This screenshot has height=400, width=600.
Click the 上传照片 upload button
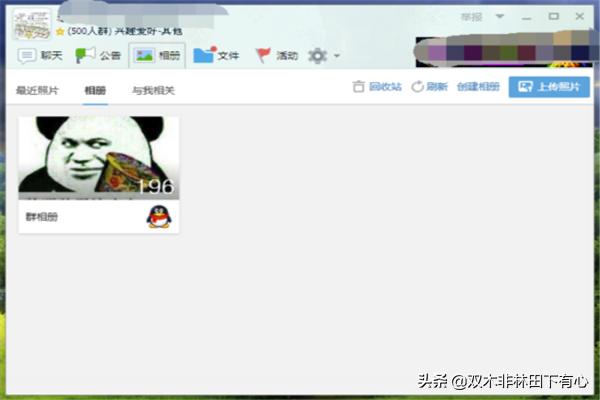pyautogui.click(x=549, y=87)
